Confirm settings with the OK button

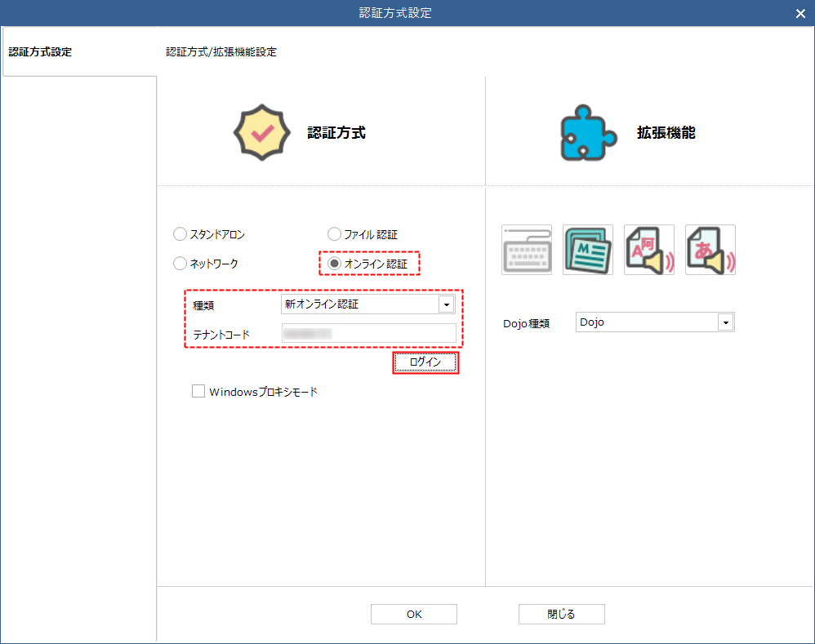[x=413, y=614]
